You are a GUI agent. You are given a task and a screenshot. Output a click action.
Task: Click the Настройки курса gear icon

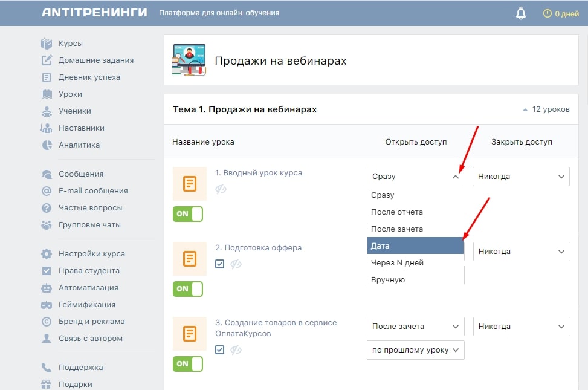47,254
